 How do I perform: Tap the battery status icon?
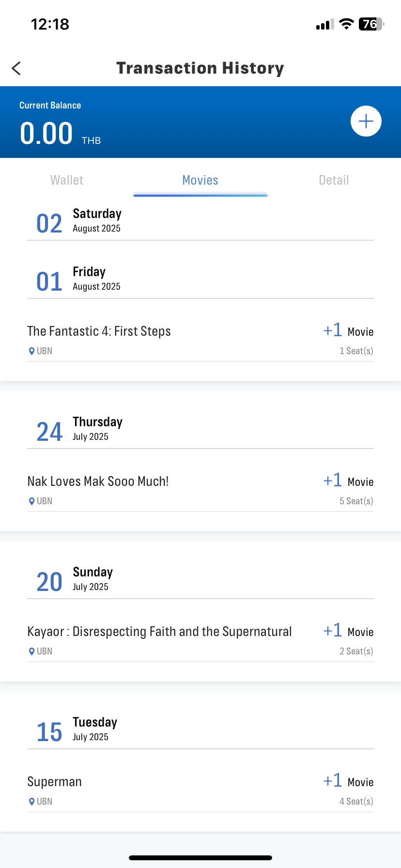(371, 24)
